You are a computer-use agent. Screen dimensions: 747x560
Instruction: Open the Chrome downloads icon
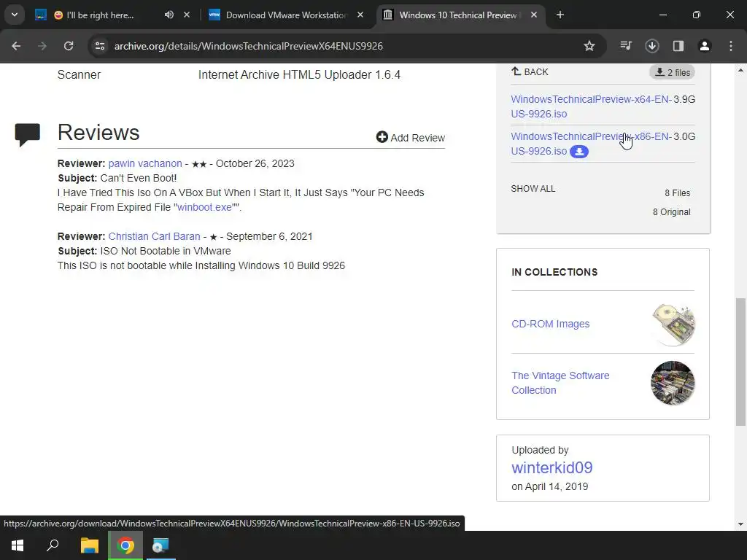point(652,46)
